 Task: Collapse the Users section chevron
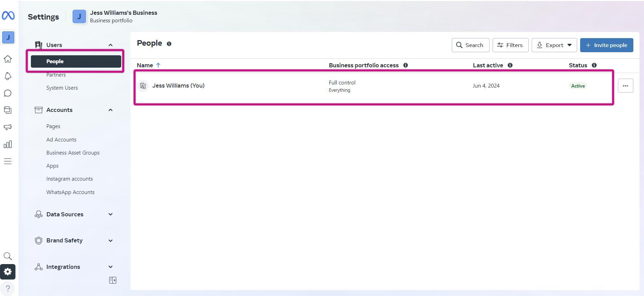(111, 45)
